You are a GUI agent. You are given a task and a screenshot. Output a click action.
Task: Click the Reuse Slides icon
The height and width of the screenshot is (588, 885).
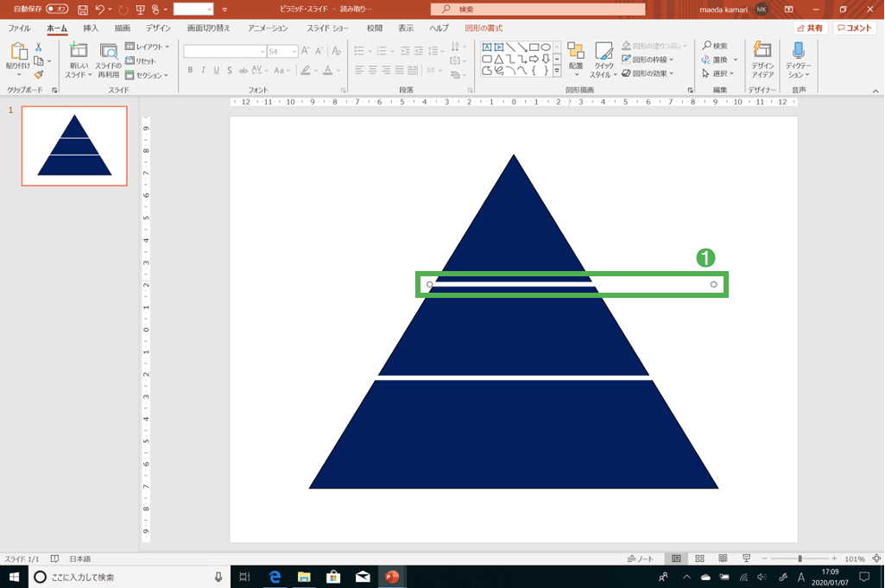109,51
